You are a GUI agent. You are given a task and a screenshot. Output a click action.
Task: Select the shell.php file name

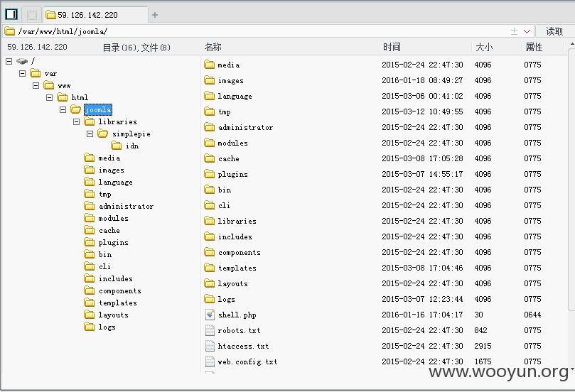237,315
